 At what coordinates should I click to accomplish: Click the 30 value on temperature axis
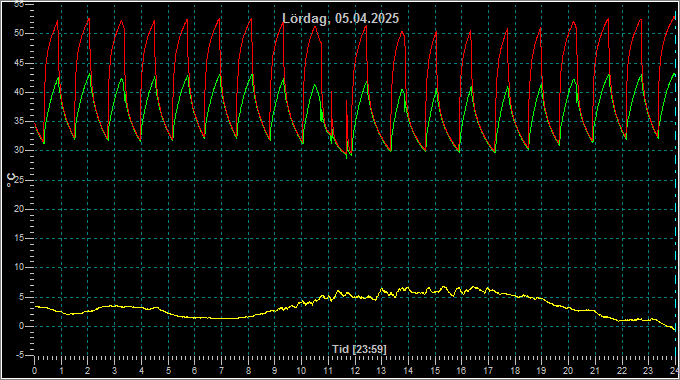coord(19,151)
